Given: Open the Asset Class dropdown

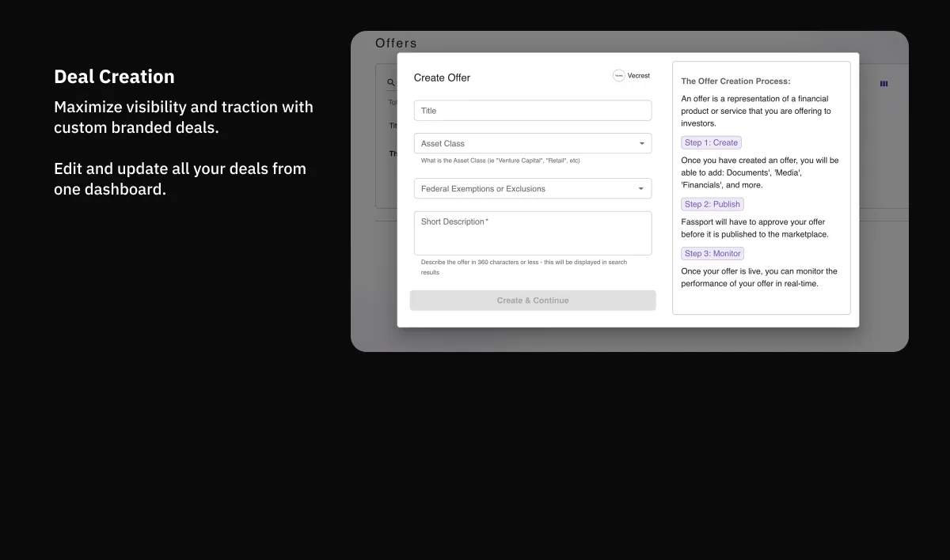Looking at the screenshot, I should click(x=533, y=143).
